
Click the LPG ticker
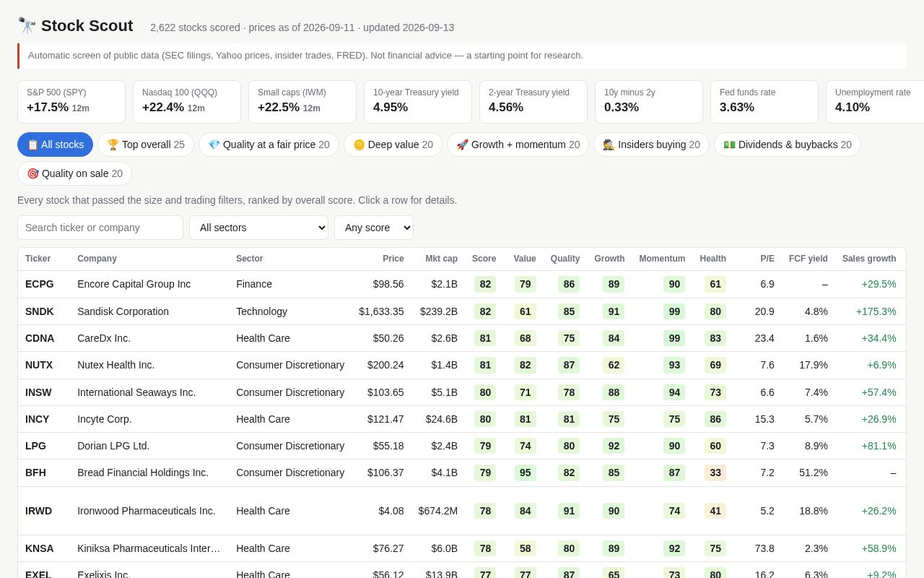click(35, 446)
